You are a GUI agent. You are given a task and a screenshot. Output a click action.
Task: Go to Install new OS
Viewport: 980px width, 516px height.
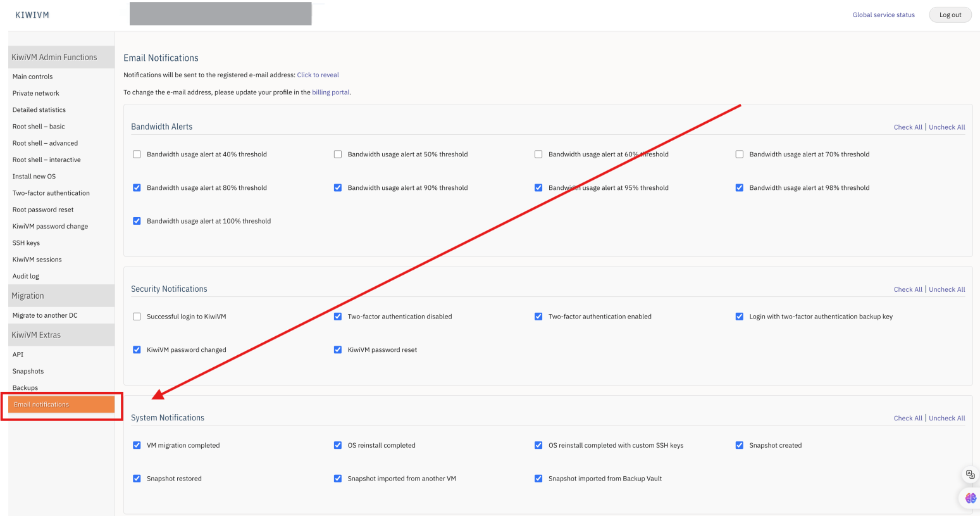point(34,176)
